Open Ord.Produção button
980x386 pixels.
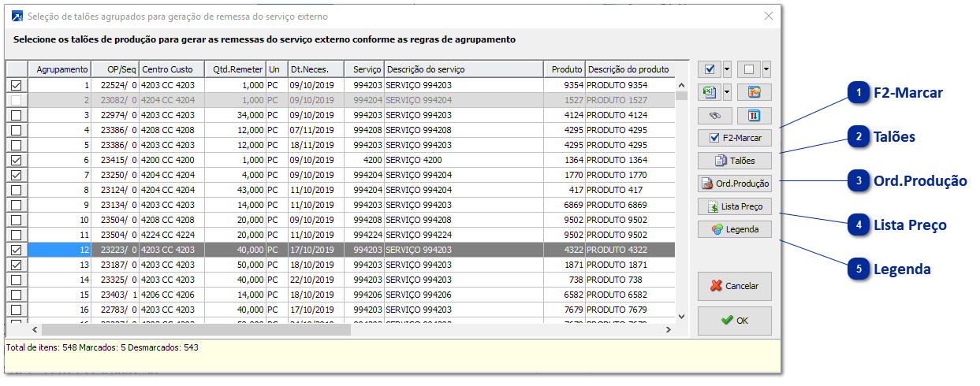tap(734, 184)
